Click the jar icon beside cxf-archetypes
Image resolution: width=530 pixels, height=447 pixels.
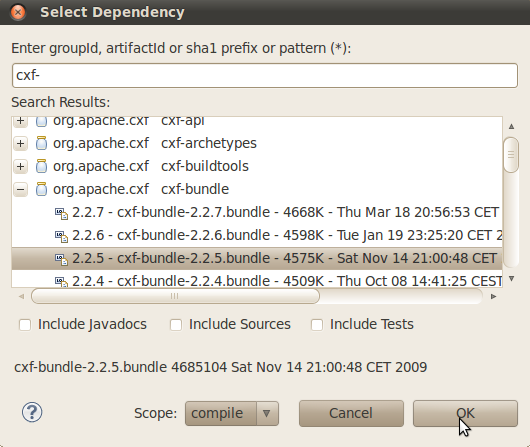click(x=41, y=143)
